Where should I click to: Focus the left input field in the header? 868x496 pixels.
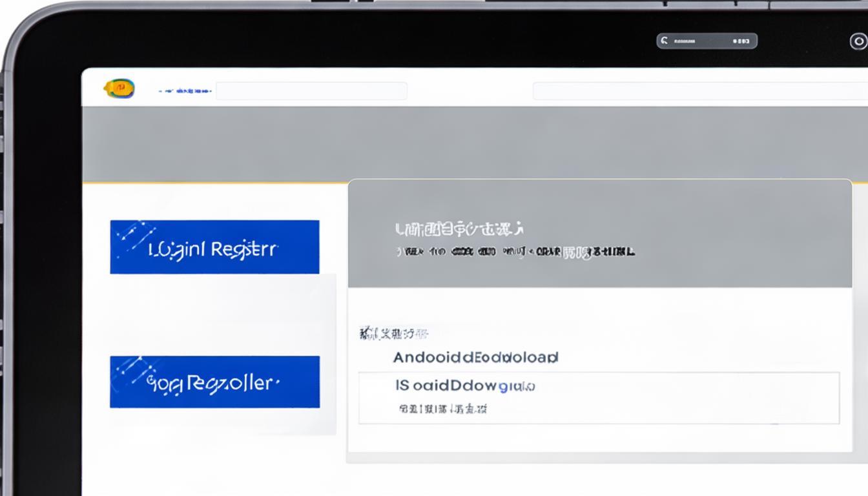(311, 91)
